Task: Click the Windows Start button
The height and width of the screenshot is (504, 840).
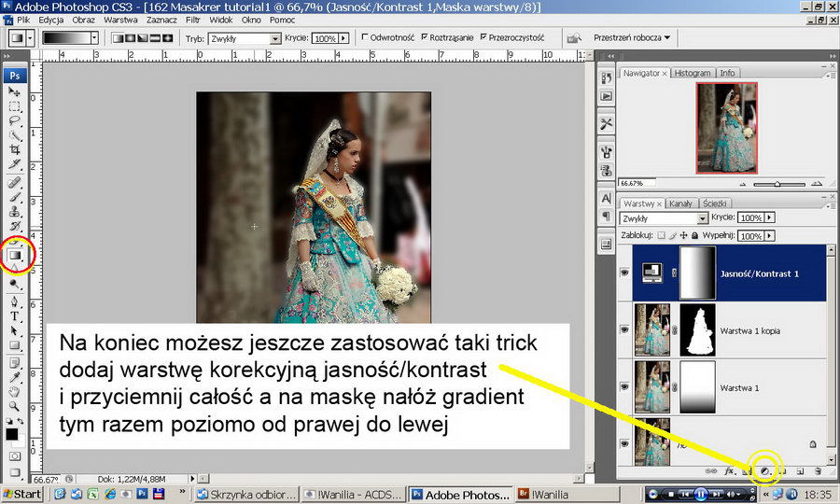Action: [21, 493]
